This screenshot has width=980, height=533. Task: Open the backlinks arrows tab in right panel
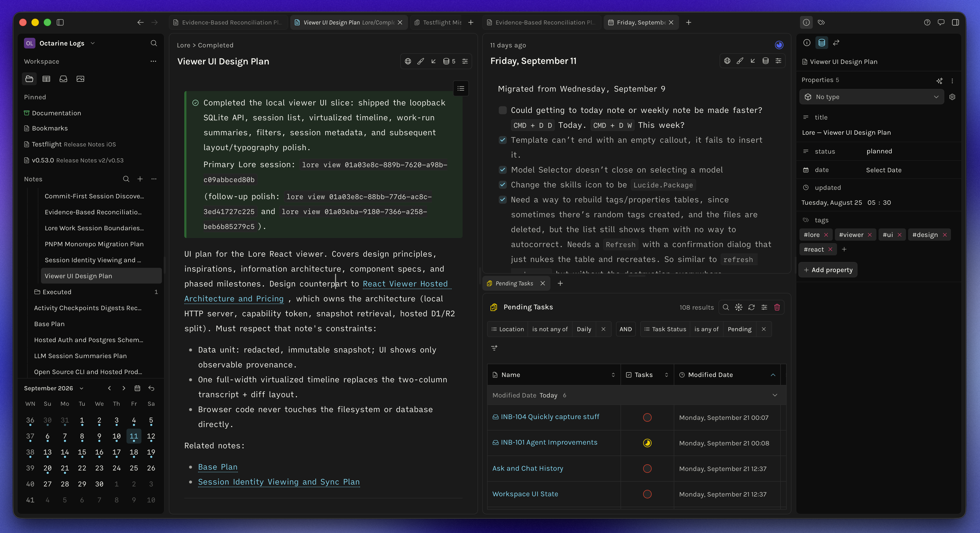pos(836,43)
